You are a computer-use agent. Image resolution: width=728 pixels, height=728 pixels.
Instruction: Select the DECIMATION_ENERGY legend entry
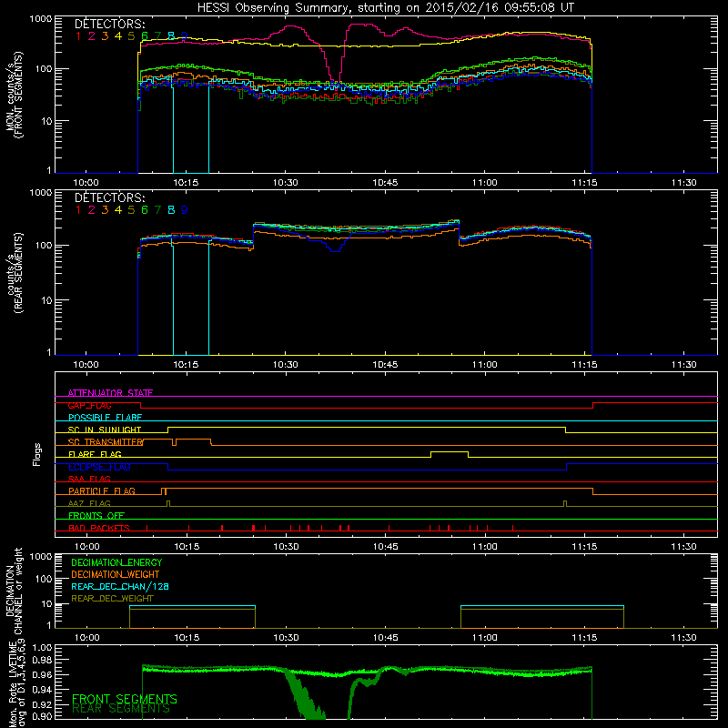(x=116, y=562)
